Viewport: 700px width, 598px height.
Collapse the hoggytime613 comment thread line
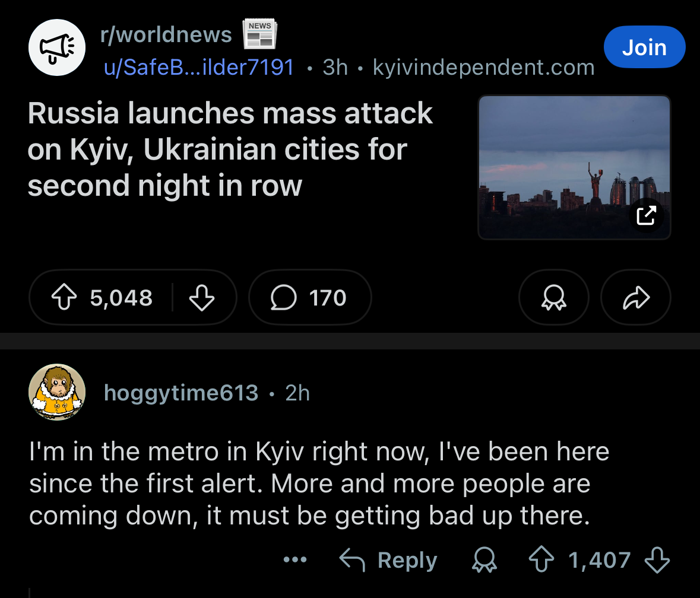29,592
